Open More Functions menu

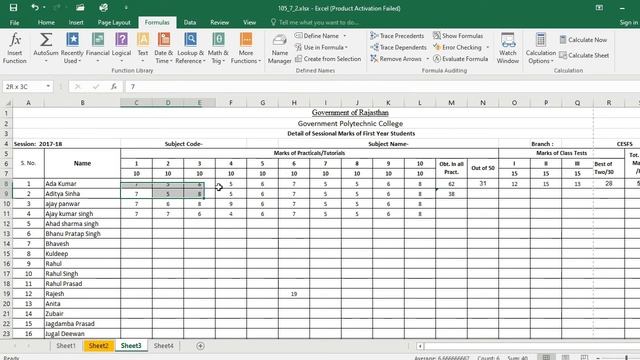click(246, 48)
